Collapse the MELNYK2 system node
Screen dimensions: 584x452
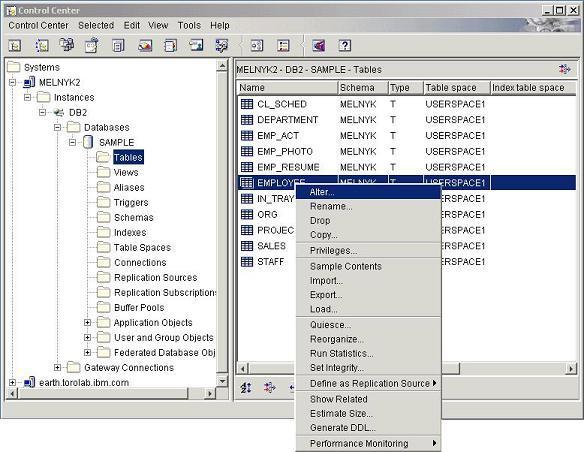point(12,82)
